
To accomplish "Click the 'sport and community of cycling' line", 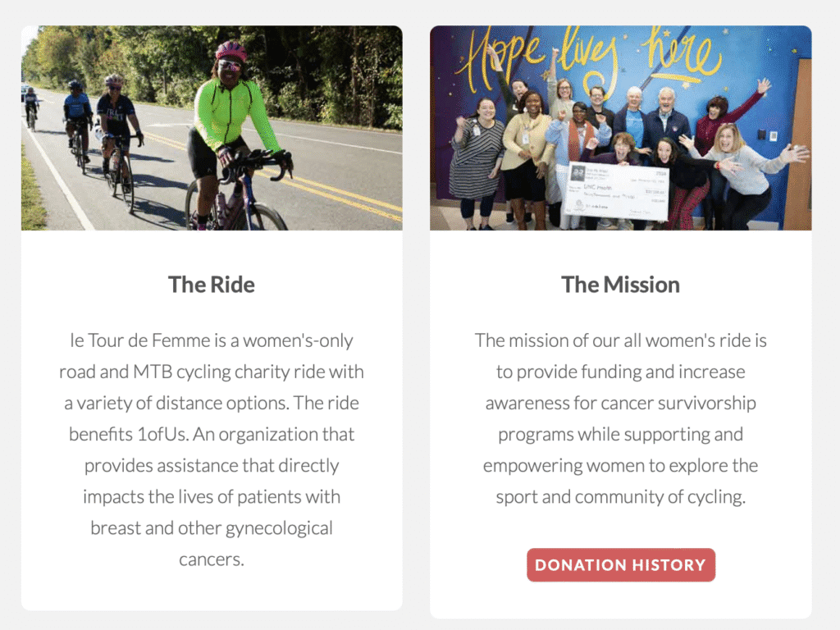I will pyautogui.click(x=620, y=496).
